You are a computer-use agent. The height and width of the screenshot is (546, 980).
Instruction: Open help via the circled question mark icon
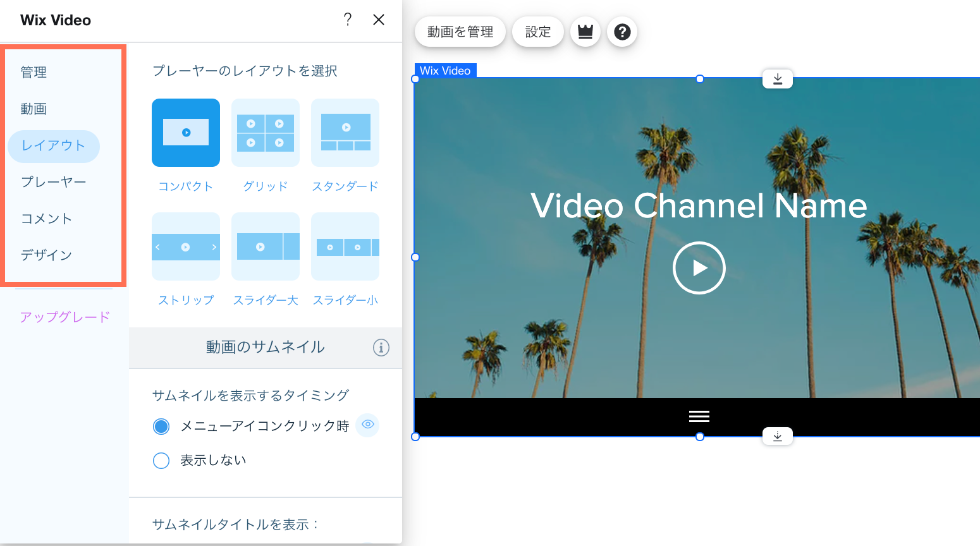point(622,31)
